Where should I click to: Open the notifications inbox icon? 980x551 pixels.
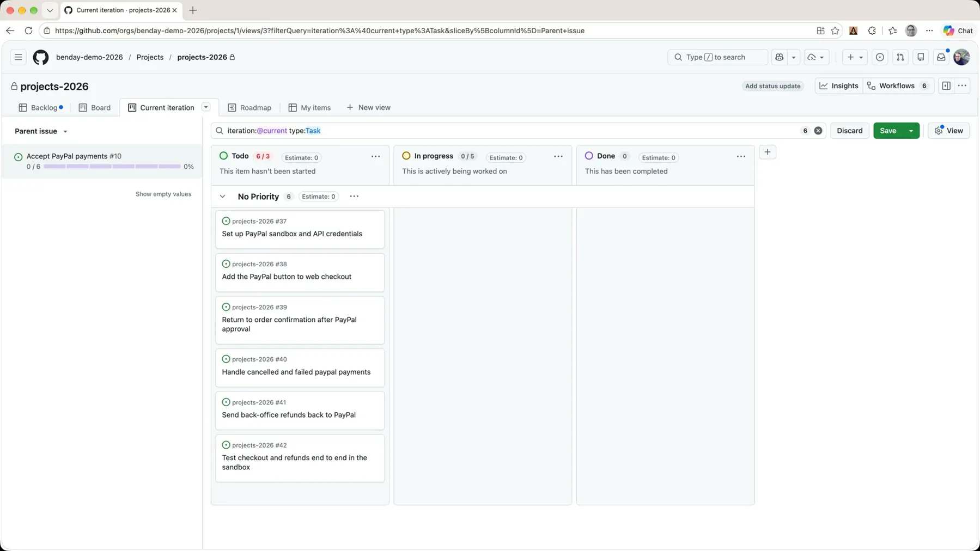pyautogui.click(x=941, y=57)
